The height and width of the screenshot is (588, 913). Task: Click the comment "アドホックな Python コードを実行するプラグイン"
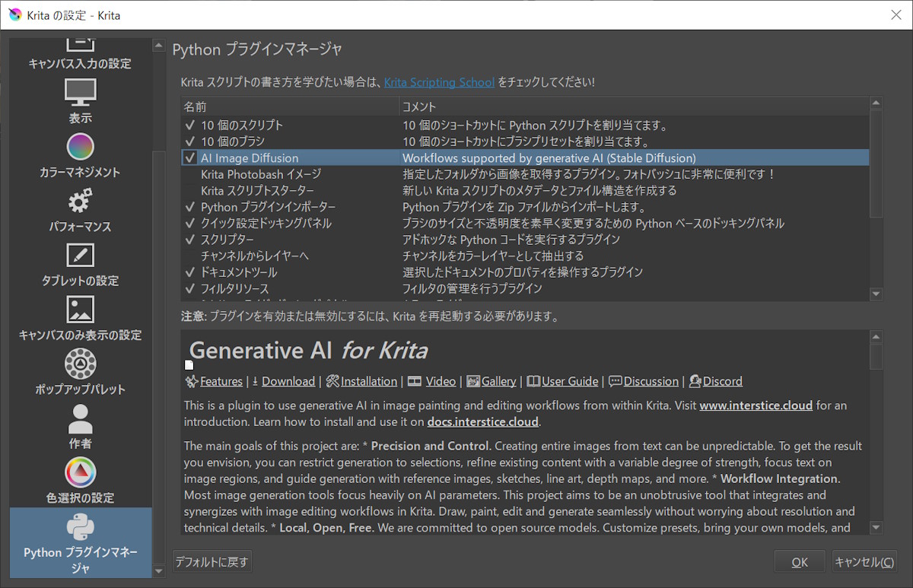(x=511, y=240)
